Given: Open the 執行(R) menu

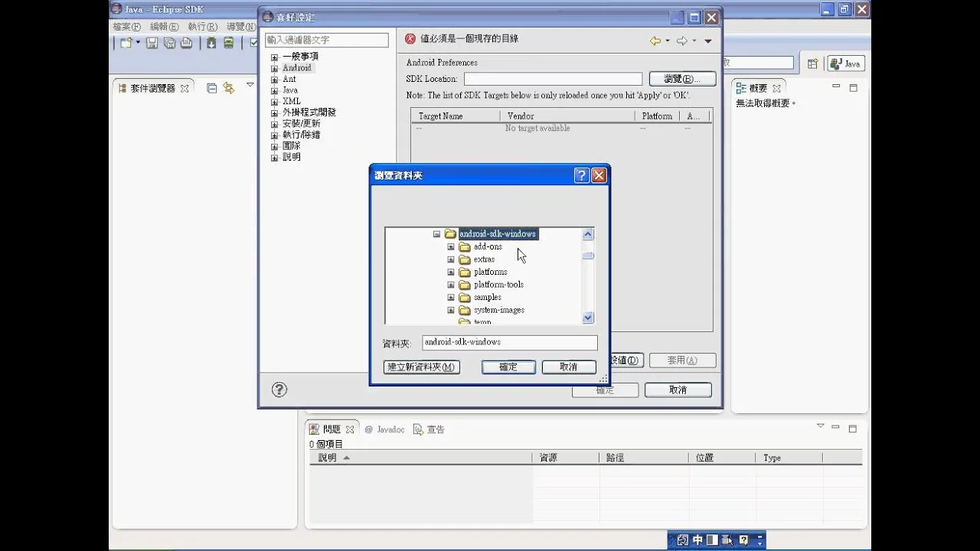Looking at the screenshot, I should (202, 27).
